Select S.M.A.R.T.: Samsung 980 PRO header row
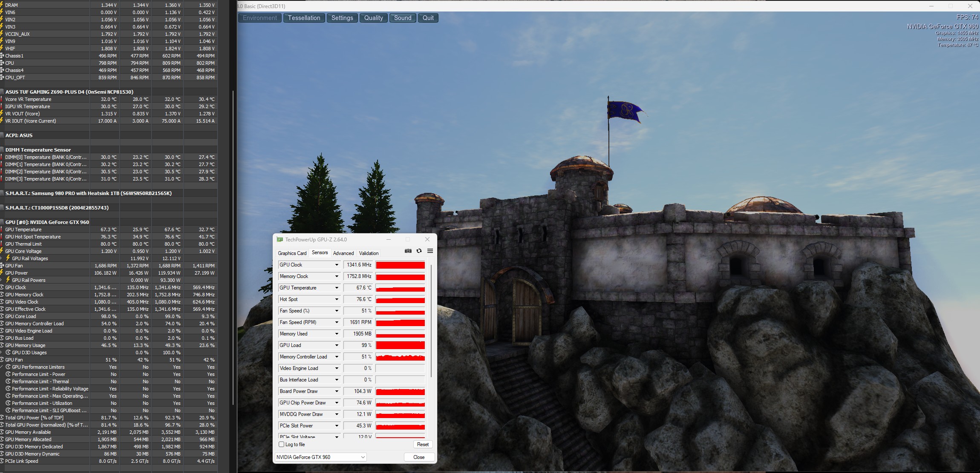Image resolution: width=980 pixels, height=473 pixels. click(109, 193)
